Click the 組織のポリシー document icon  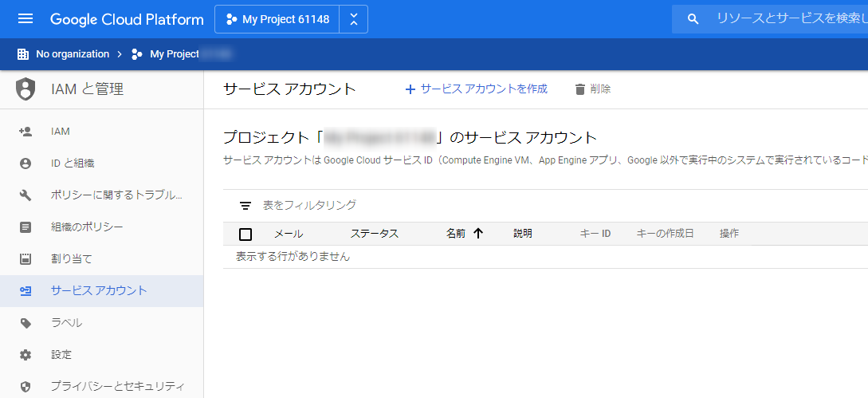[26, 227]
